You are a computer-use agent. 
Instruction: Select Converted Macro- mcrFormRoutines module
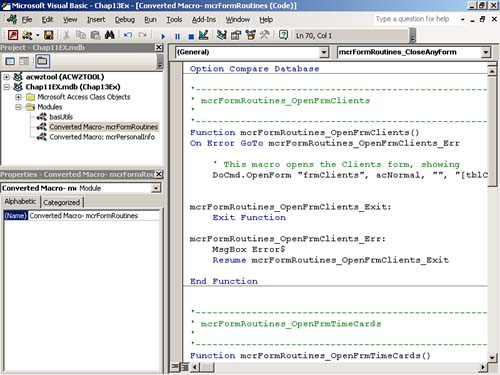coord(104,127)
